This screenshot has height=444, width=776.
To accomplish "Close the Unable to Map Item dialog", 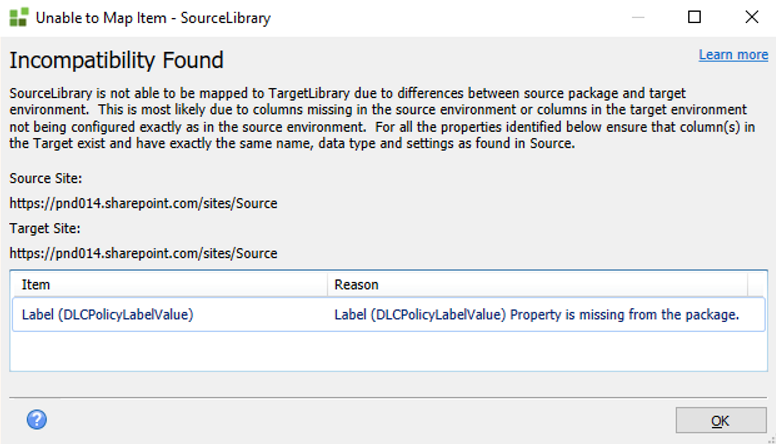I will (x=750, y=17).
